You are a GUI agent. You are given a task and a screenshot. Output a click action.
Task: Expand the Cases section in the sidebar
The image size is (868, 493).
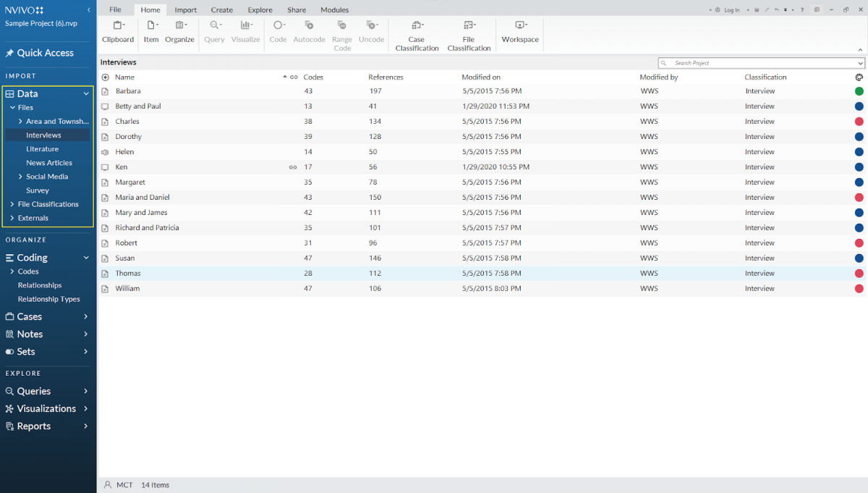[87, 316]
